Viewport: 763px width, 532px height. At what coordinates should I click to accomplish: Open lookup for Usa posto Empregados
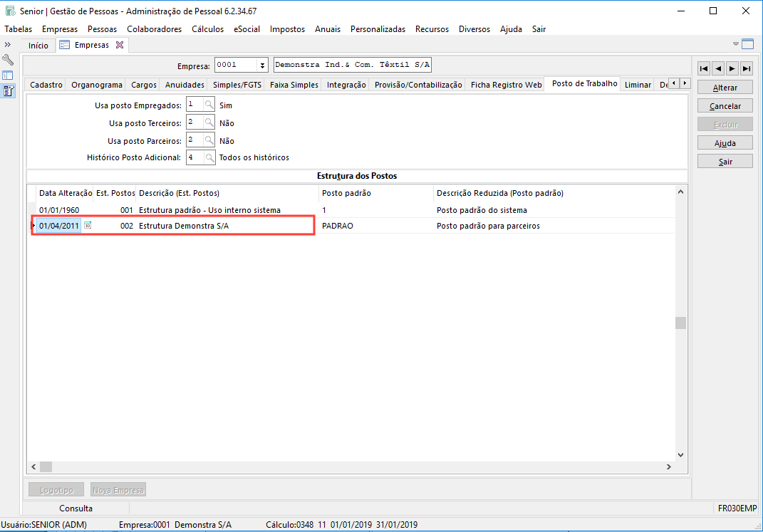click(209, 105)
